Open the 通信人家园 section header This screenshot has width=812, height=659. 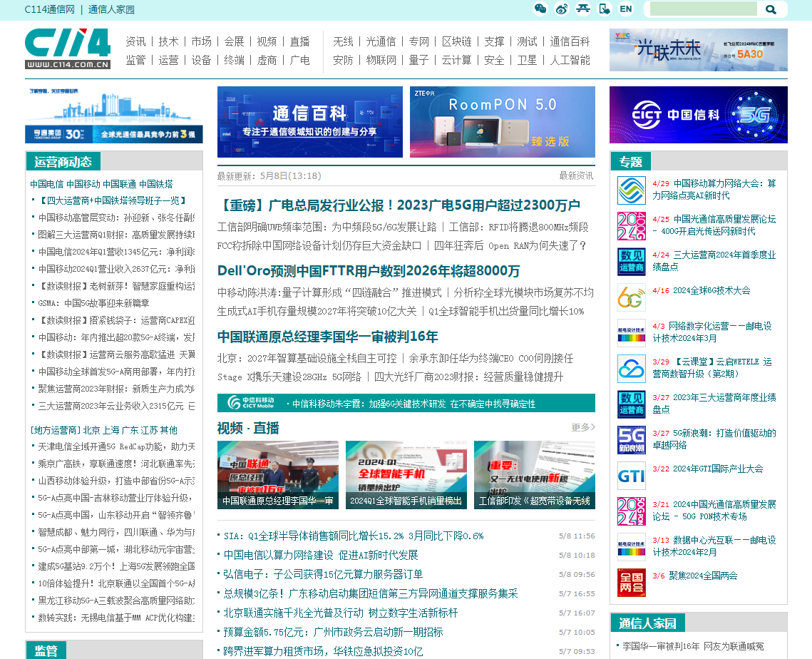click(x=647, y=623)
